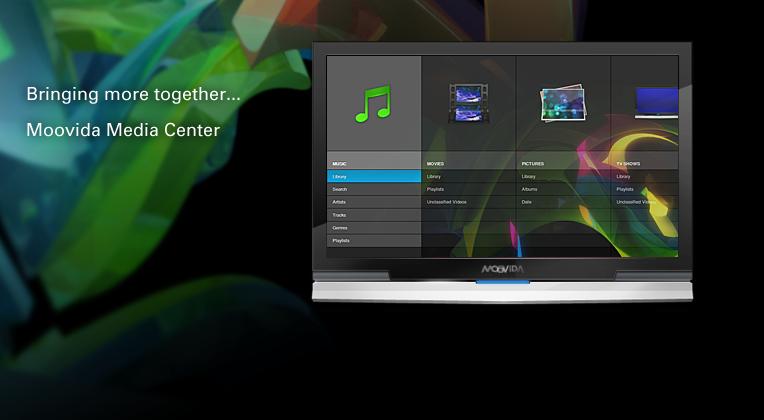Open Library under Pictures
The image size is (764, 420).
[563, 176]
